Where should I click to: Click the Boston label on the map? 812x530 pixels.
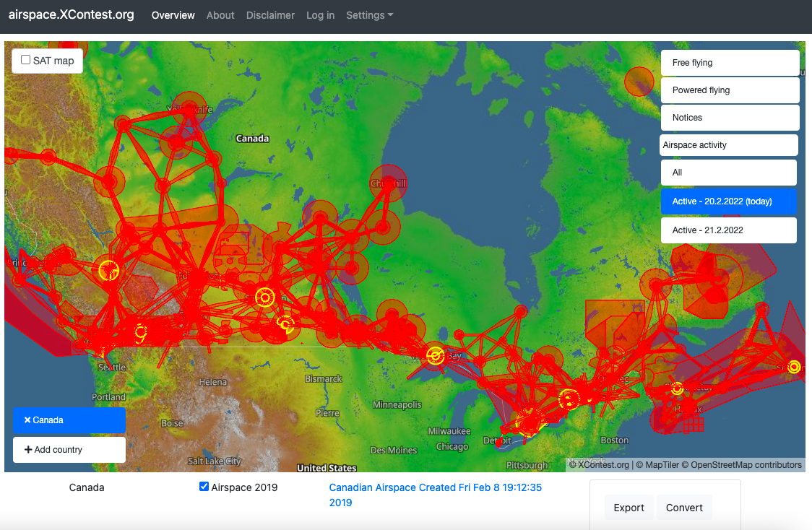pos(615,440)
